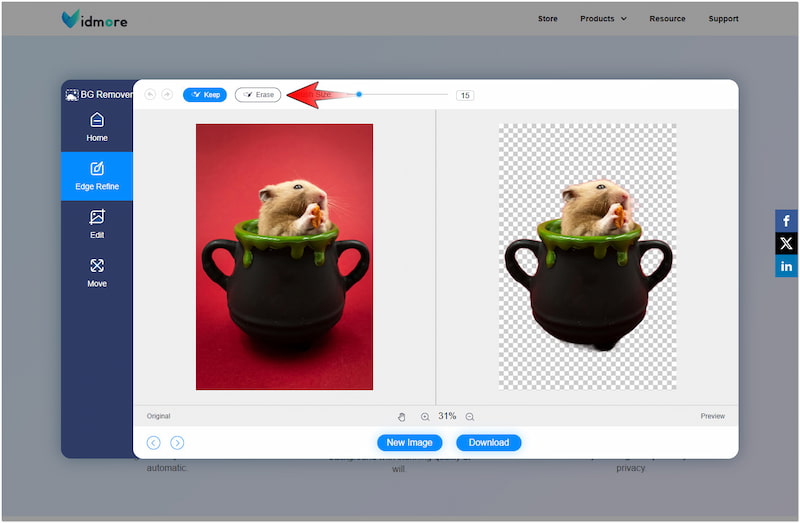
Task: Activate the Keep brush mode
Action: tap(205, 95)
